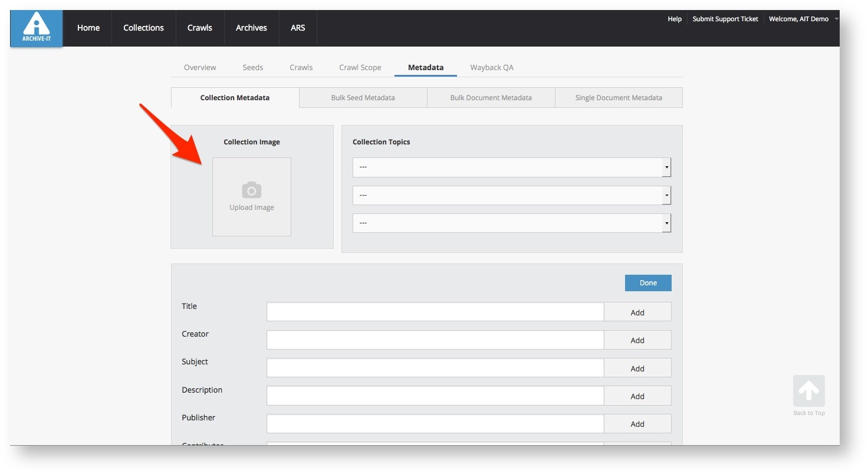The height and width of the screenshot is (474, 868).
Task: Open the Help link
Action: pyautogui.click(x=674, y=19)
